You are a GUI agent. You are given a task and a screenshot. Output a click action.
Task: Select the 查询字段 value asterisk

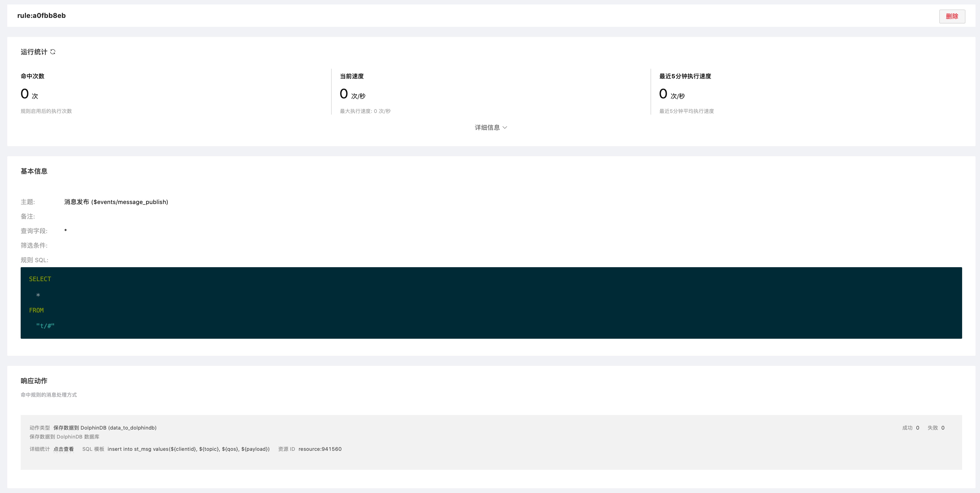(x=65, y=231)
